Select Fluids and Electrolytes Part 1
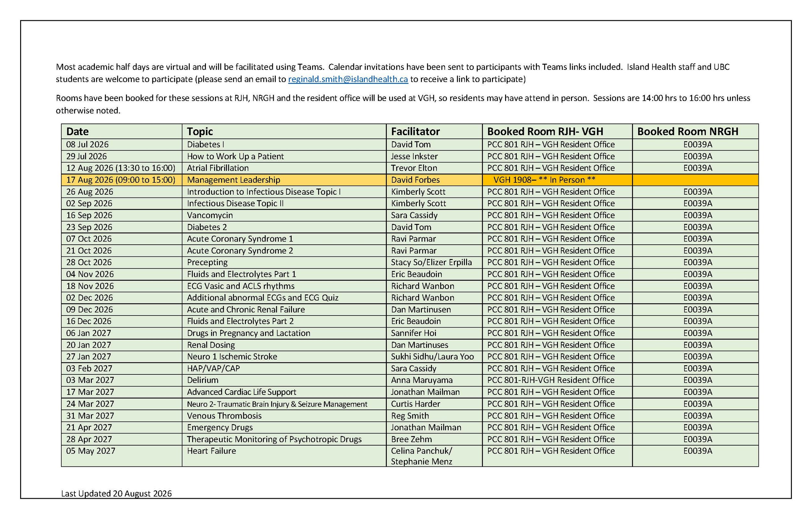This screenshot has height=519, width=812. (x=284, y=274)
